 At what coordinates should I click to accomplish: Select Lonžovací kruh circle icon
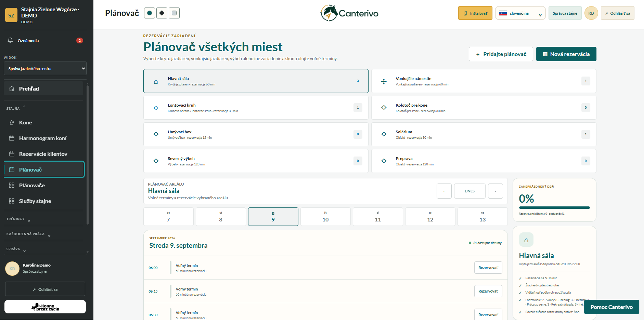(156, 108)
